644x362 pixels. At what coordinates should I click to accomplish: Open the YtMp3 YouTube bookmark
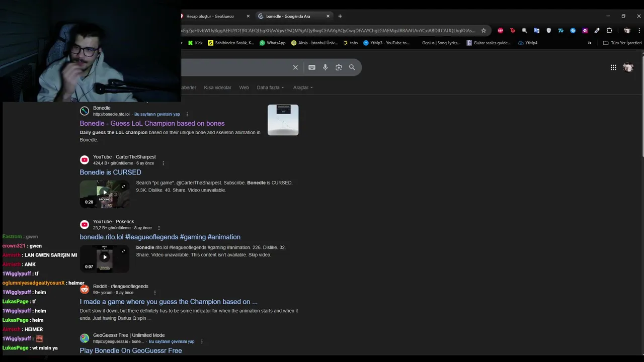coord(386,43)
